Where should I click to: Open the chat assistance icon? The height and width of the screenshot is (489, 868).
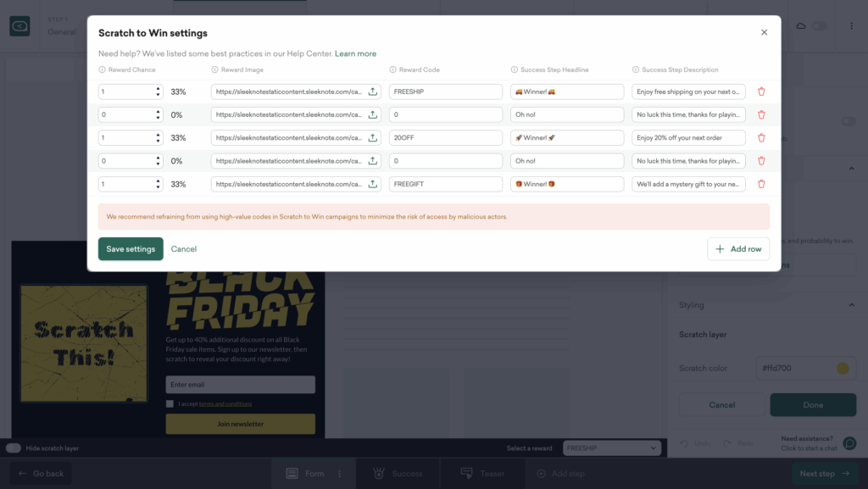[x=849, y=443]
